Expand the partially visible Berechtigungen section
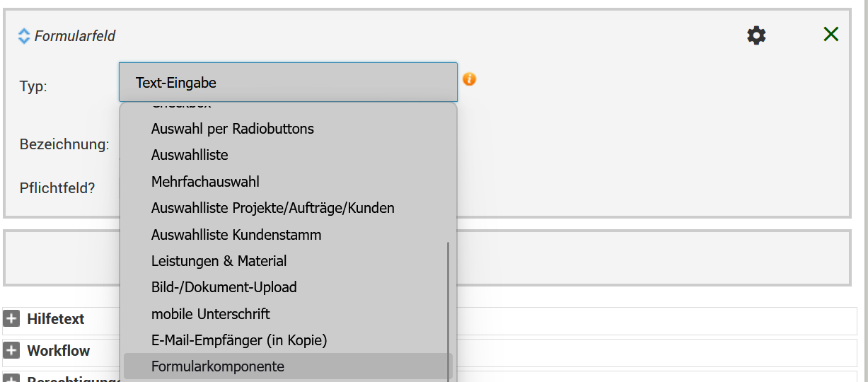The width and height of the screenshot is (868, 382). [x=11, y=378]
